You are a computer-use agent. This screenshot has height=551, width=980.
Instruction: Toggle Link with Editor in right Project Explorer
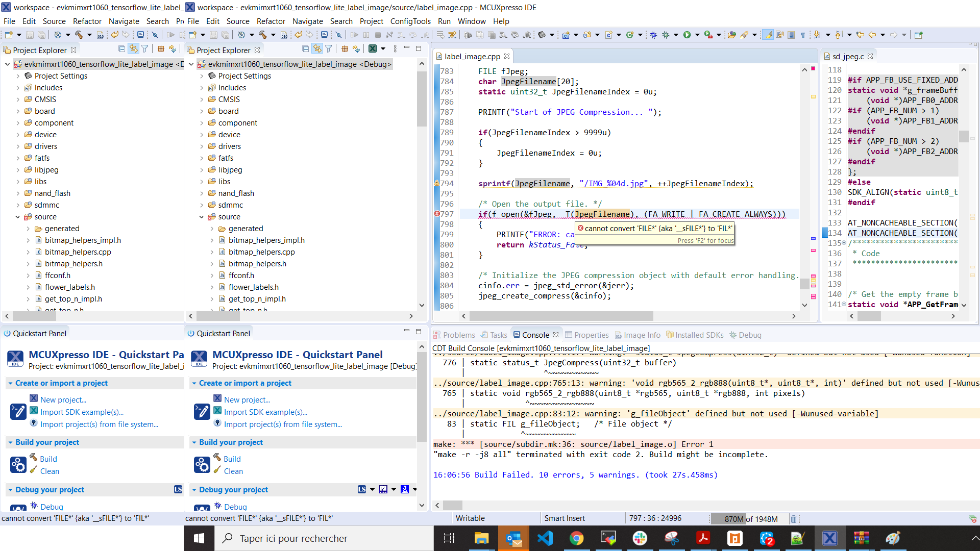click(x=317, y=49)
